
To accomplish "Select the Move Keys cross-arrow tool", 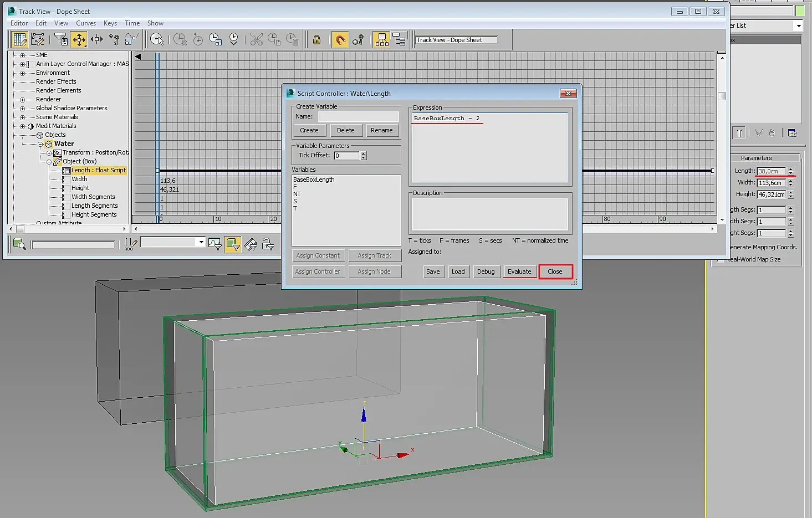I will pyautogui.click(x=79, y=39).
